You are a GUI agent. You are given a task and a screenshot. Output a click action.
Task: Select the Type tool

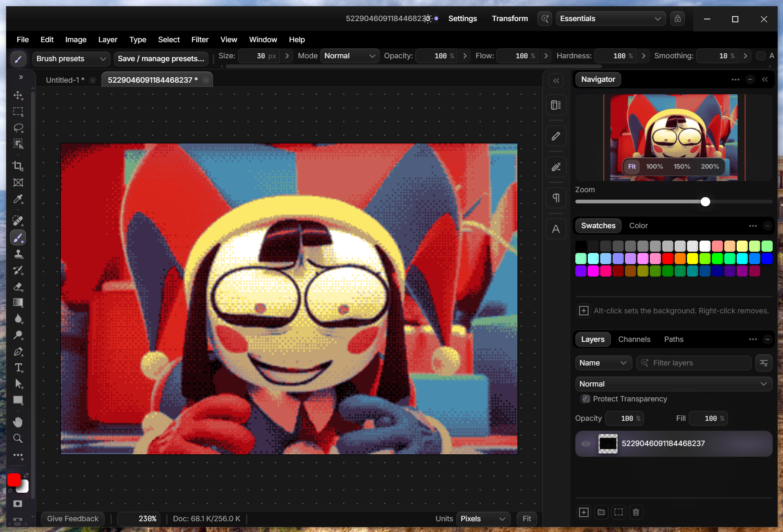click(18, 368)
